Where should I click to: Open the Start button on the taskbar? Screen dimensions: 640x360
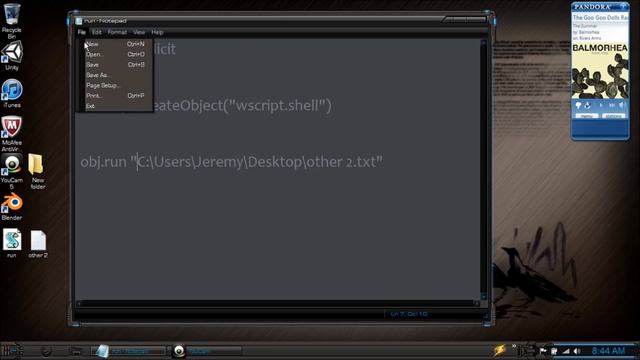click(x=12, y=351)
